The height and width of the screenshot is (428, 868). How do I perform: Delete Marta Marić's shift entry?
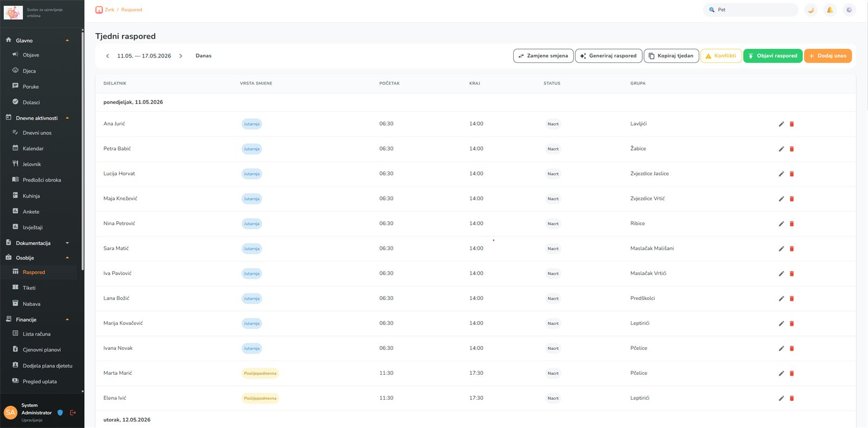(x=792, y=374)
